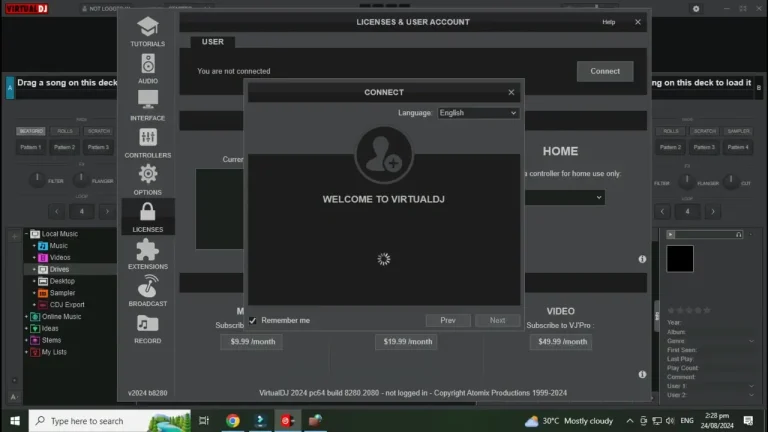Collapse the Local Music tree node
This screenshot has height=432, width=768.
point(26,234)
